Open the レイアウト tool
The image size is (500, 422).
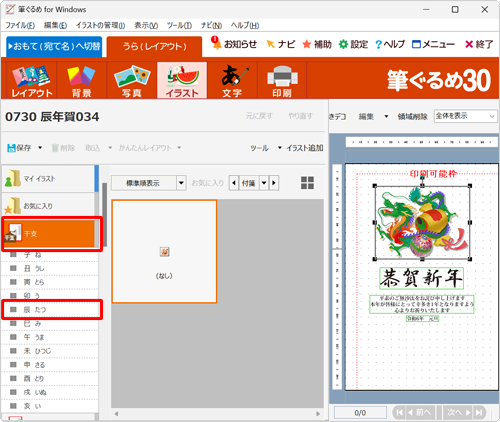pos(32,80)
